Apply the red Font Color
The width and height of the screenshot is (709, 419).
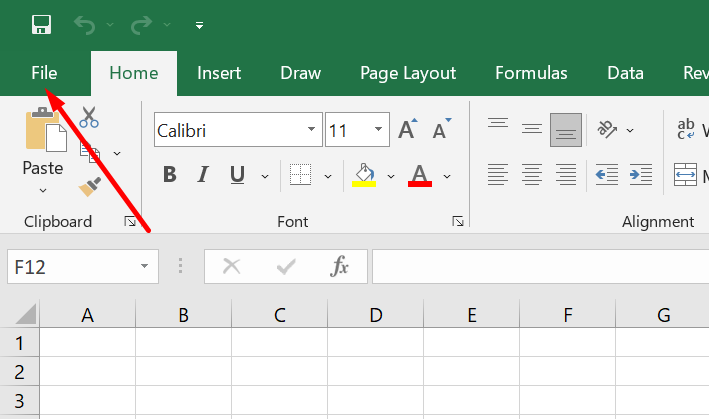click(x=420, y=175)
